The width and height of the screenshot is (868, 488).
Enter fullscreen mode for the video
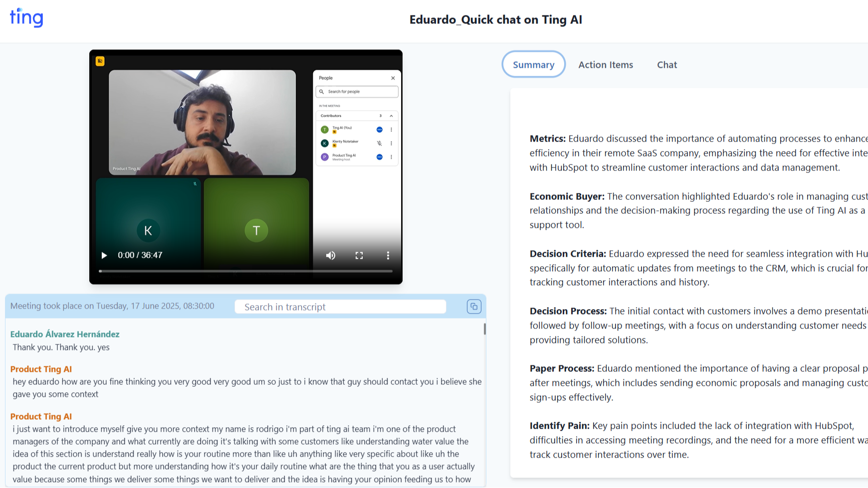359,255
